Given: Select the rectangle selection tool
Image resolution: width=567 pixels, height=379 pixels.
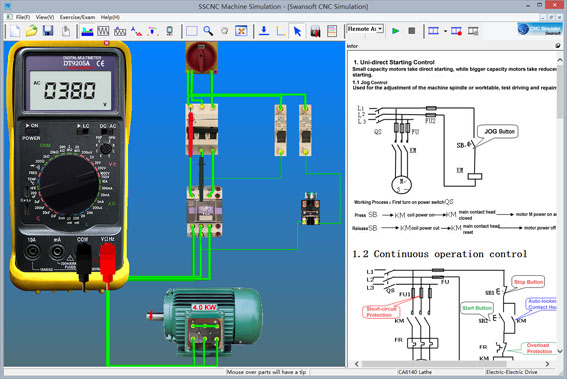Looking at the screenshot, I should 192,31.
